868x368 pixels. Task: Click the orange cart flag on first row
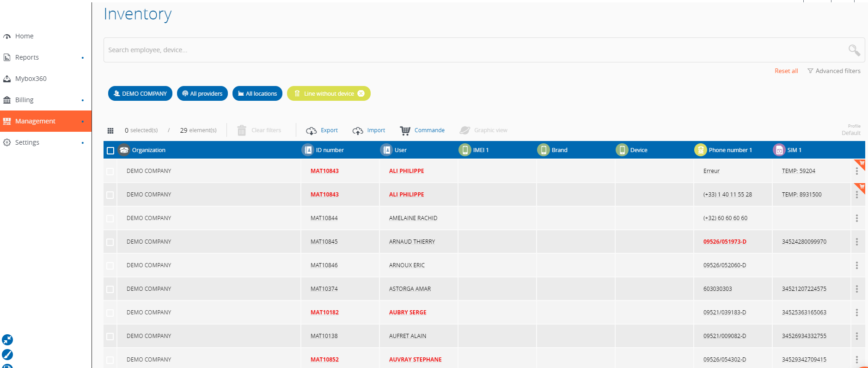(x=861, y=164)
